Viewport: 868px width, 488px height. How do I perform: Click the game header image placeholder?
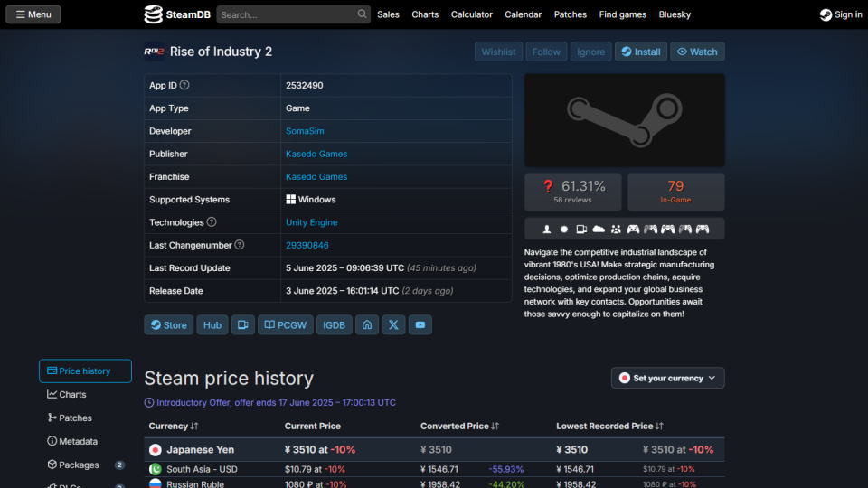point(625,120)
